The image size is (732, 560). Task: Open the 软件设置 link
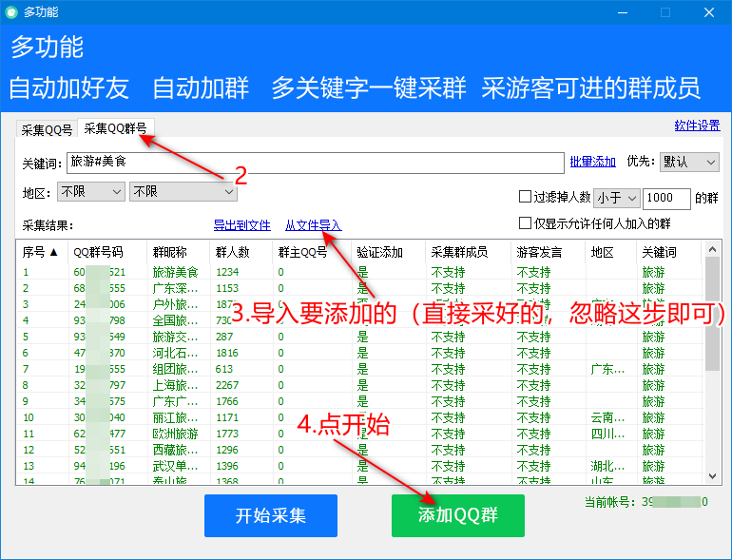[x=697, y=126]
